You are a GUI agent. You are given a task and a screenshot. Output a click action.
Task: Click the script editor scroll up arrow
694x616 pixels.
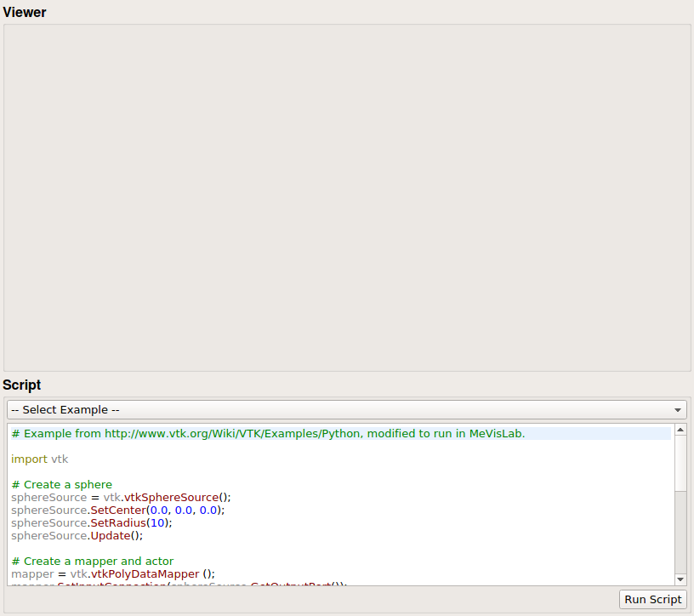click(x=680, y=431)
